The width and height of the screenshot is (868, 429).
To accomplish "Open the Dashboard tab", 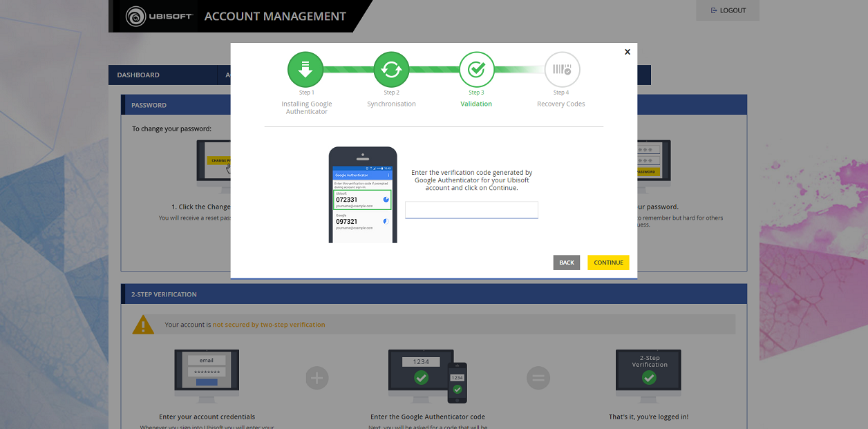I will point(162,75).
